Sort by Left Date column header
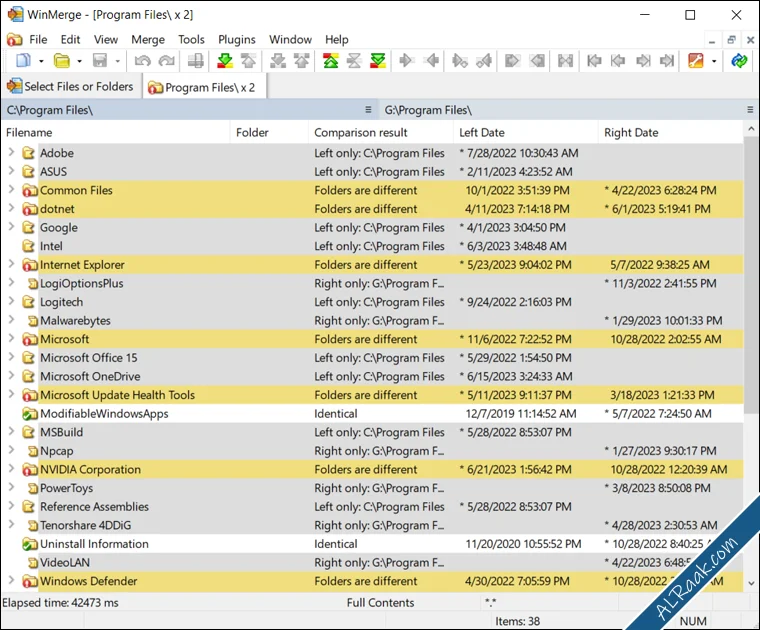Screen dimensions: 760x630 525,132
